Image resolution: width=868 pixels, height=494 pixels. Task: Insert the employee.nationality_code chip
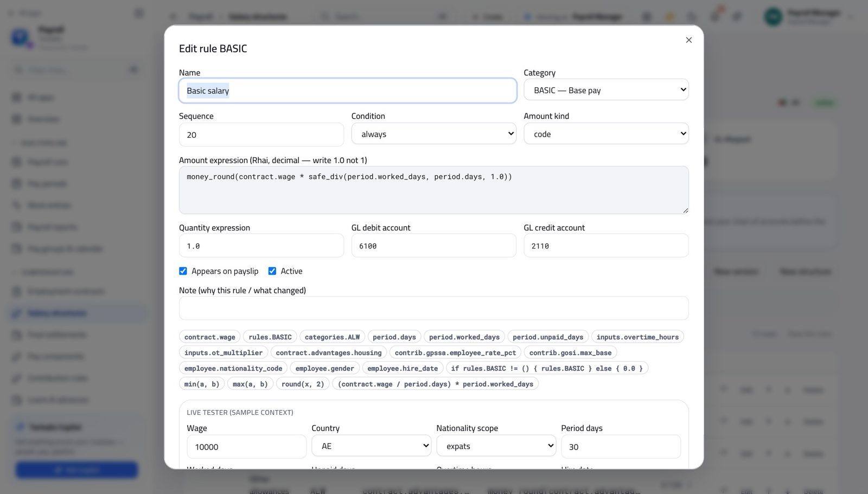(x=233, y=369)
